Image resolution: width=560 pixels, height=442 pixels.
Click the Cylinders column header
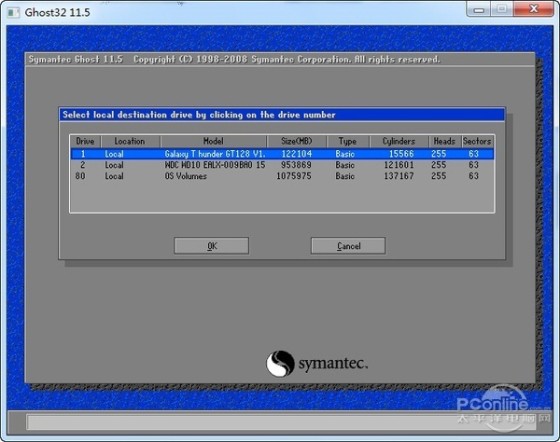(x=399, y=141)
